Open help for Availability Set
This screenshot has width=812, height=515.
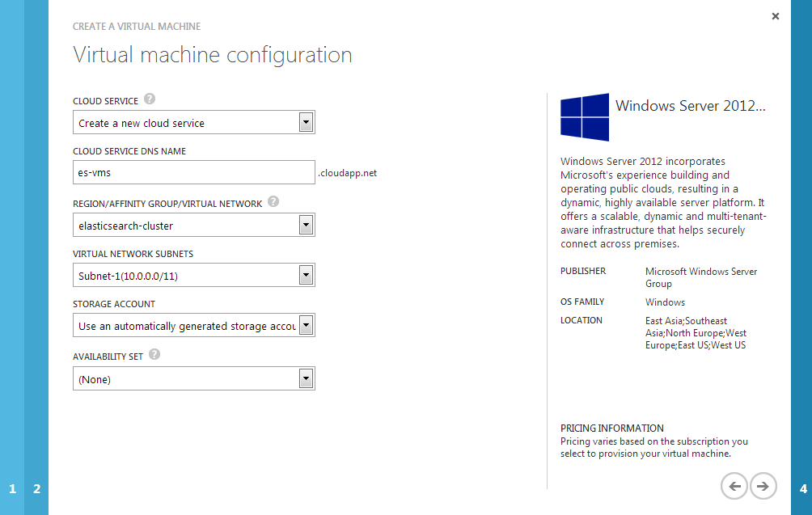154,354
